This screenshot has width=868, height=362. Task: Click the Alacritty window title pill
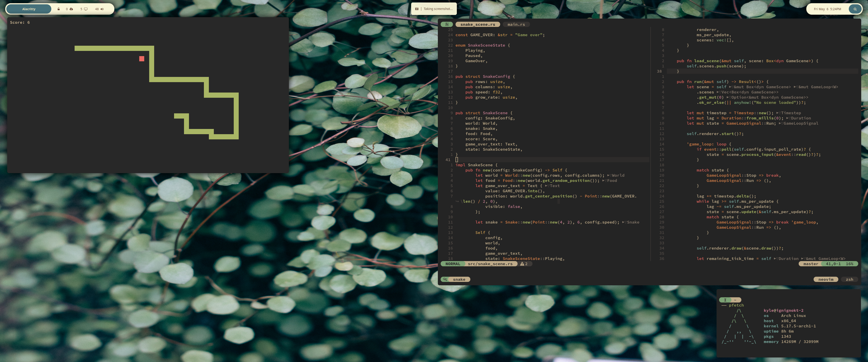[29, 9]
